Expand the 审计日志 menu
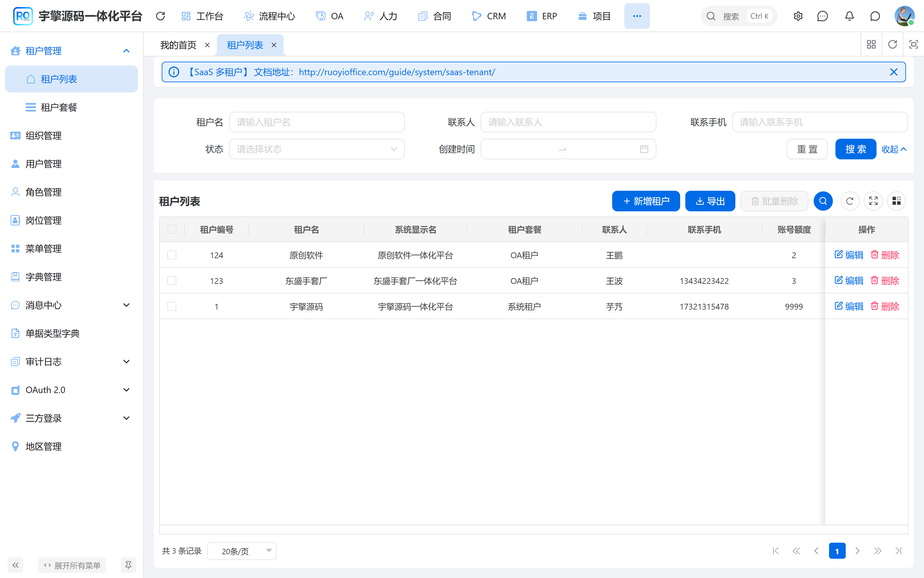This screenshot has height=578, width=924. [126, 362]
